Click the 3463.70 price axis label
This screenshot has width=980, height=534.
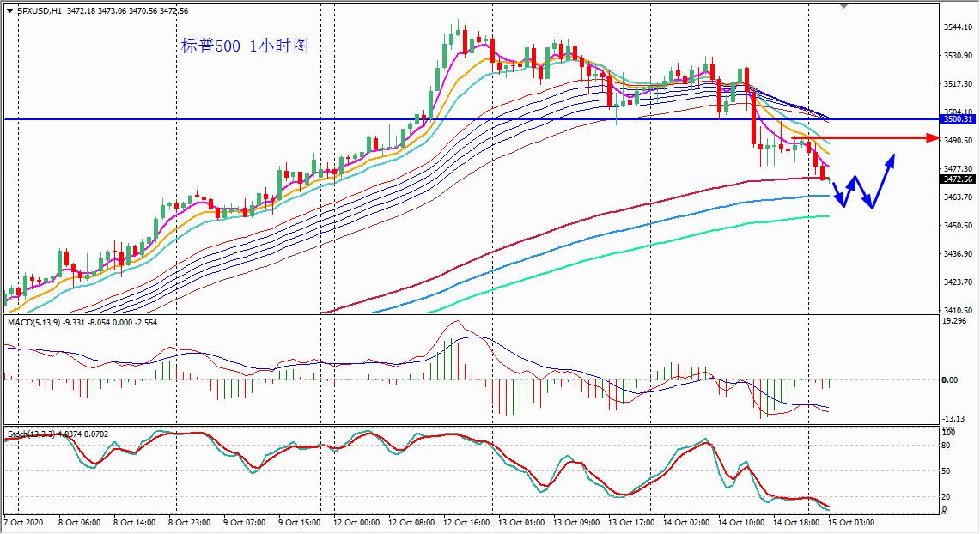click(958, 197)
